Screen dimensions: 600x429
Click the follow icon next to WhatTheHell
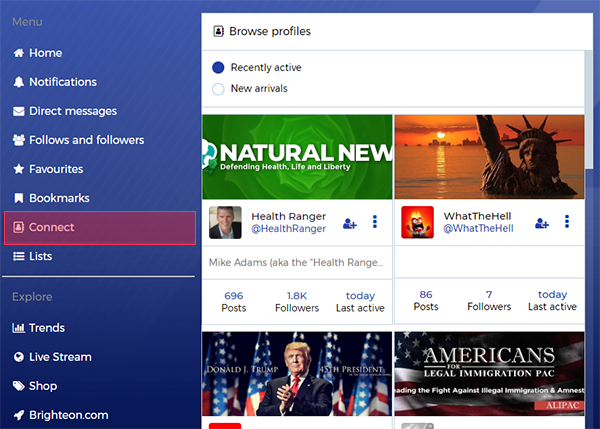click(542, 223)
